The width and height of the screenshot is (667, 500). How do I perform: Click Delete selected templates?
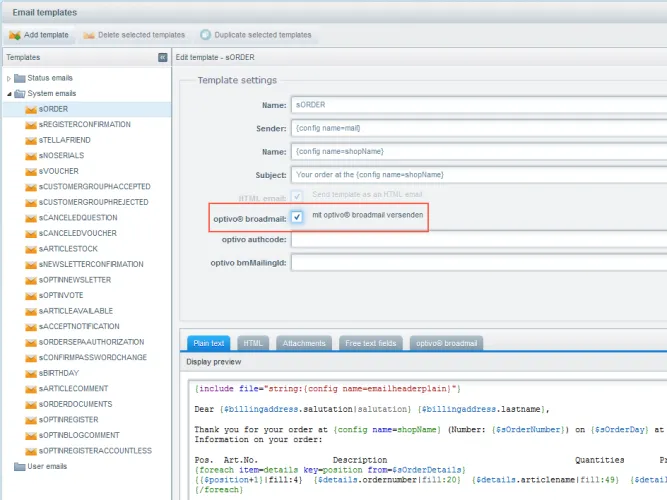(134, 35)
